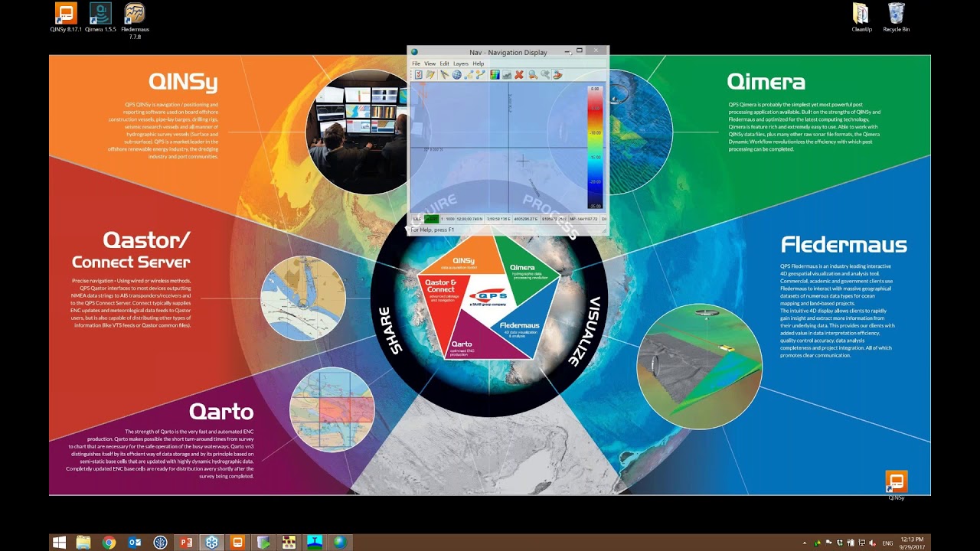Screen dimensions: 980x551
Task: Click the MP -1441197.72 status field
Action: [x=583, y=219]
